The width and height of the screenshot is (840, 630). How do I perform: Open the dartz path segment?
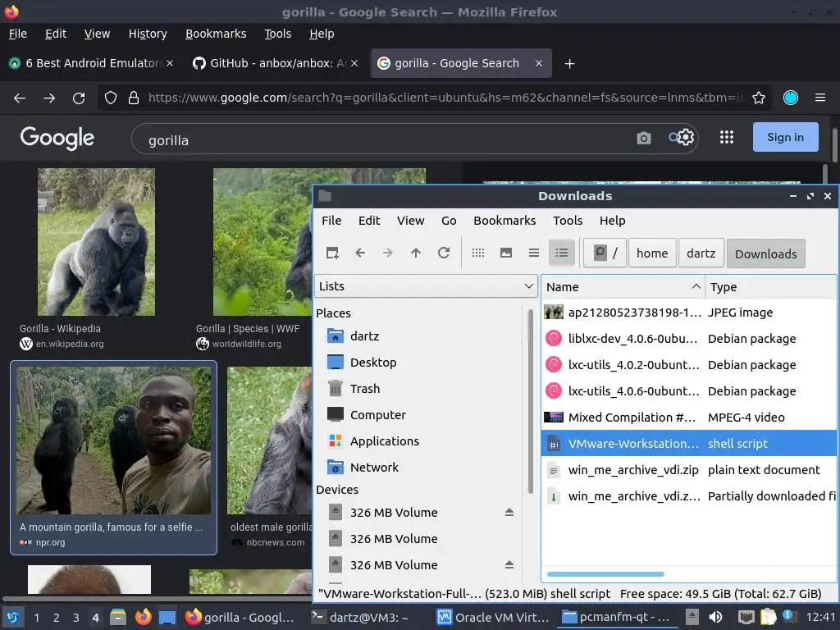[701, 253]
